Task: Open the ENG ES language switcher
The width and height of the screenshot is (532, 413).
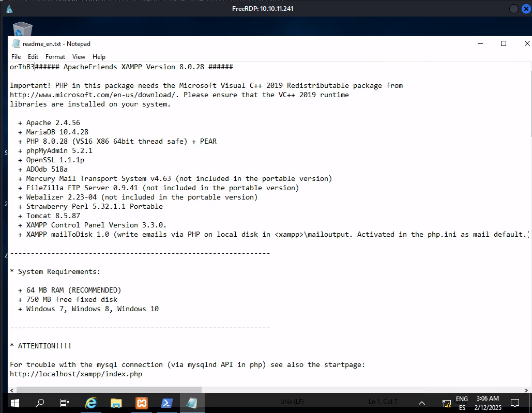Action: tap(462, 403)
